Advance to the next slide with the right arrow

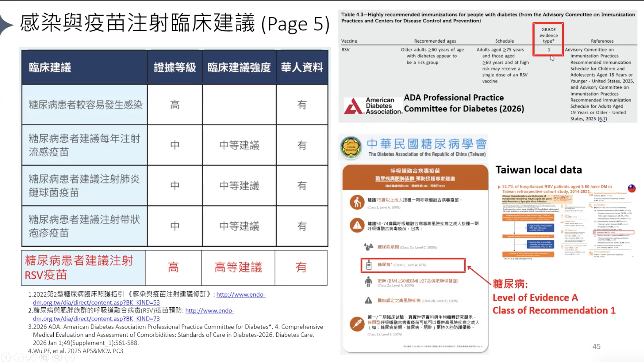(19, 357)
